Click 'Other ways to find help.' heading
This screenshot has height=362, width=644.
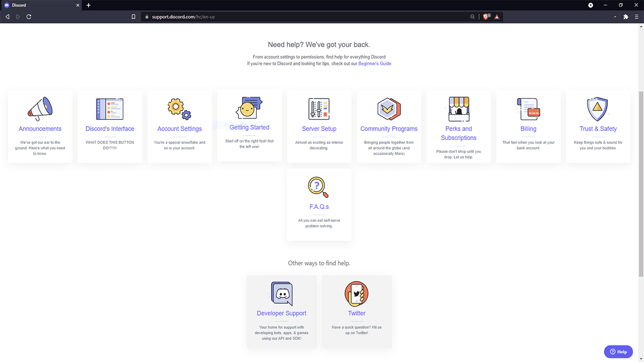tap(319, 263)
